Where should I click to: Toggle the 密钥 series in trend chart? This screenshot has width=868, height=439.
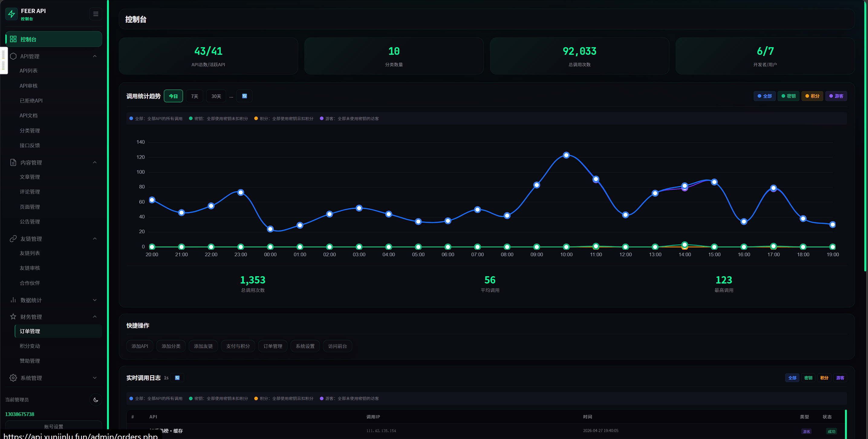click(x=788, y=96)
